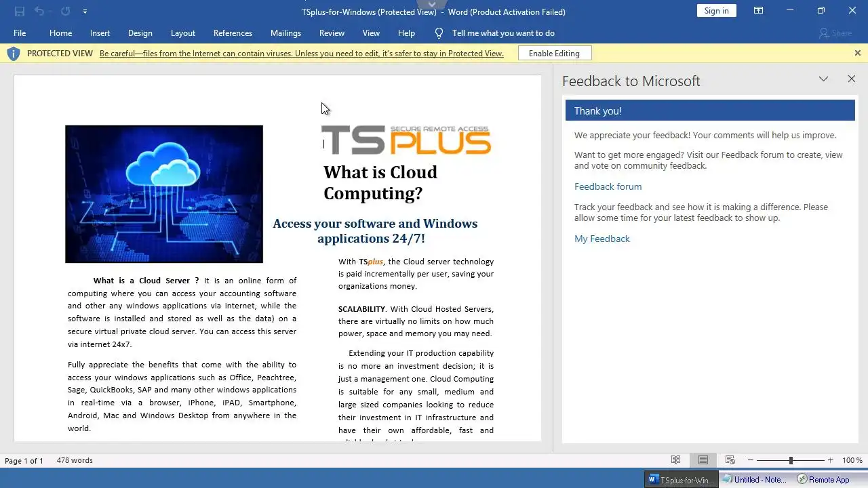Switch to Web Layout view icon
Viewport: 868px width, 488px height.
730,460
